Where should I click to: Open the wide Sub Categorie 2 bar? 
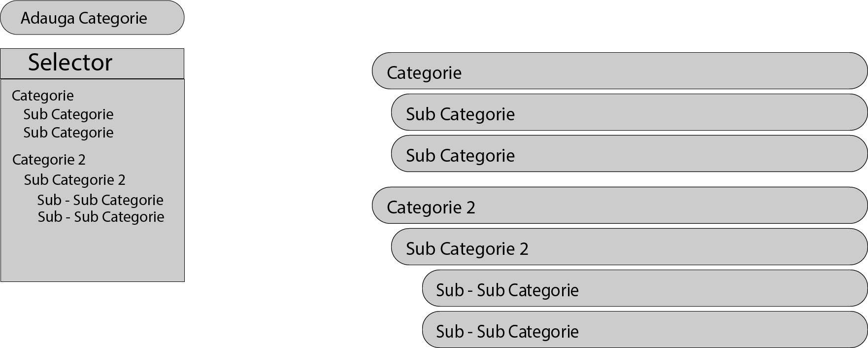coord(629,246)
